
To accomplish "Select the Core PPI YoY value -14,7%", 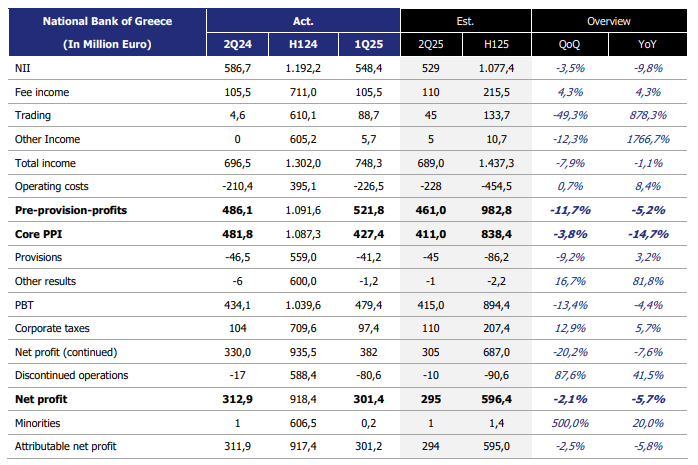I will point(648,234).
